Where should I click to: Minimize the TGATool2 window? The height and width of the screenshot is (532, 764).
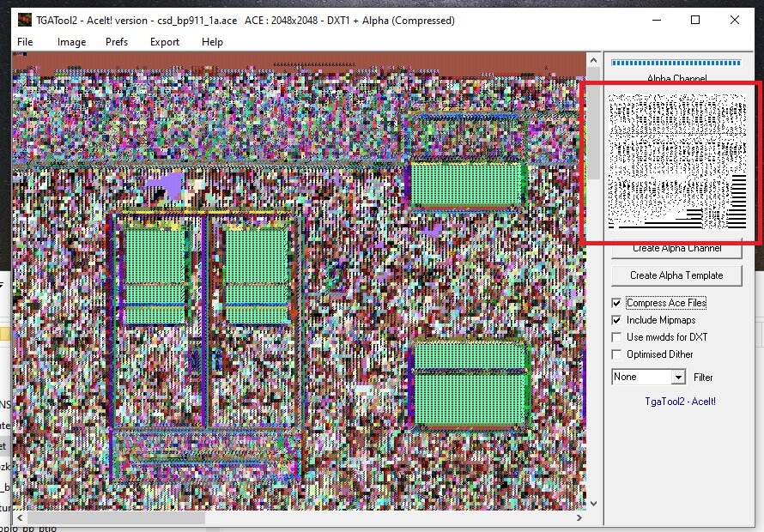coord(657,20)
